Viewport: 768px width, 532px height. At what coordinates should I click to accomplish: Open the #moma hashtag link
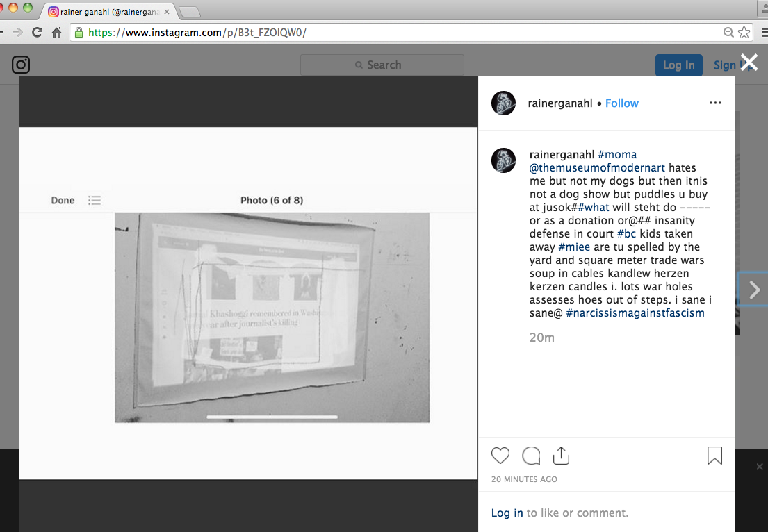point(617,154)
